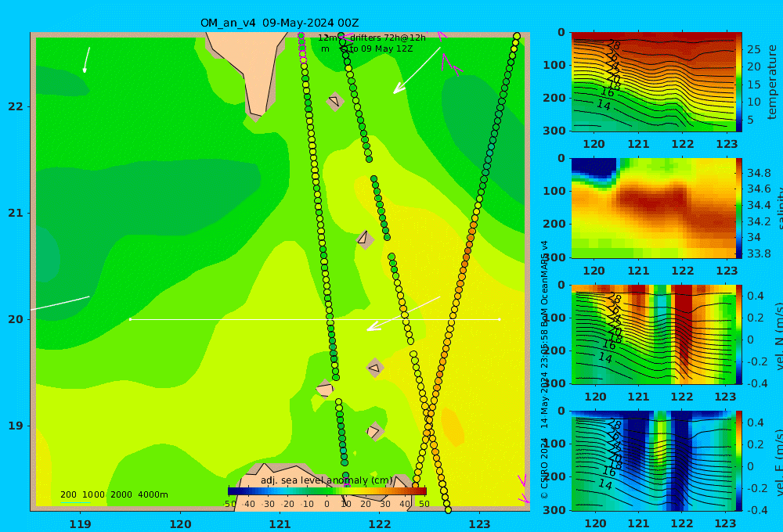783x532 pixels.
Task: Click depth label 100 on salinity panel
Action: [554, 191]
